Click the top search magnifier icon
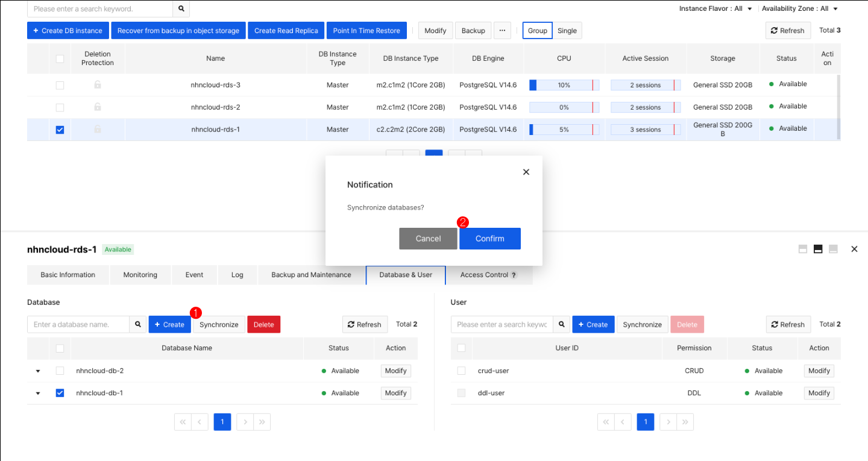Image resolution: width=868 pixels, height=461 pixels. [x=181, y=9]
